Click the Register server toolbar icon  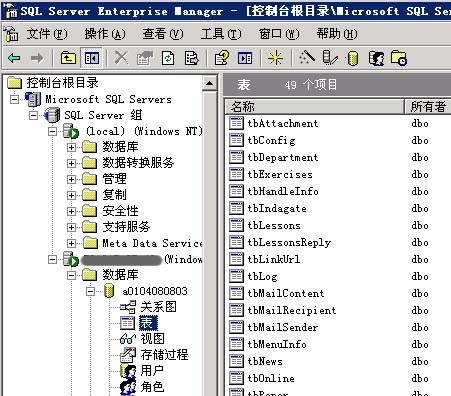[x=330, y=58]
